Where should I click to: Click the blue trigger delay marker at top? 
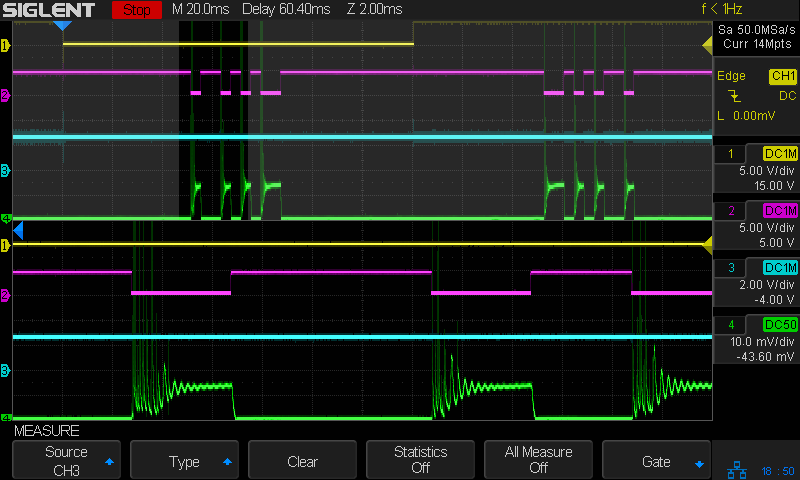pyautogui.click(x=62, y=26)
